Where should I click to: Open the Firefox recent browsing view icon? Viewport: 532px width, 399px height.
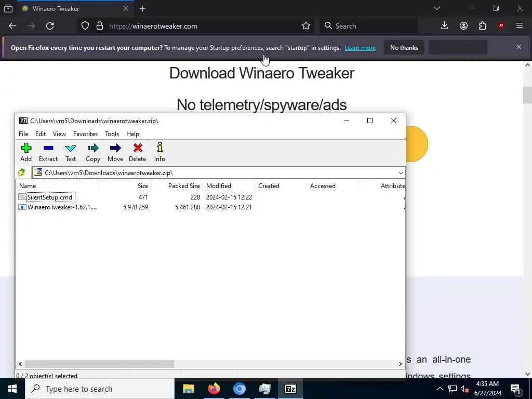8,9
